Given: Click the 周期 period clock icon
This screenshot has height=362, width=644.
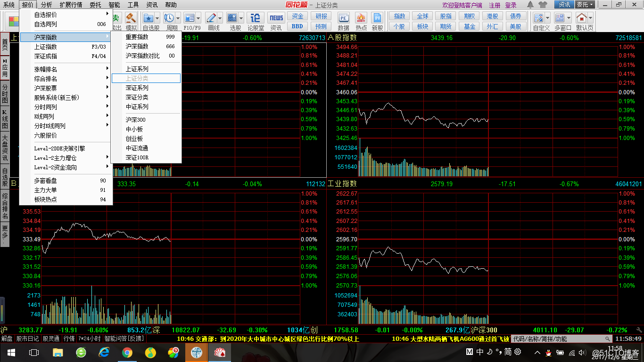Looking at the screenshot, I should [169, 18].
